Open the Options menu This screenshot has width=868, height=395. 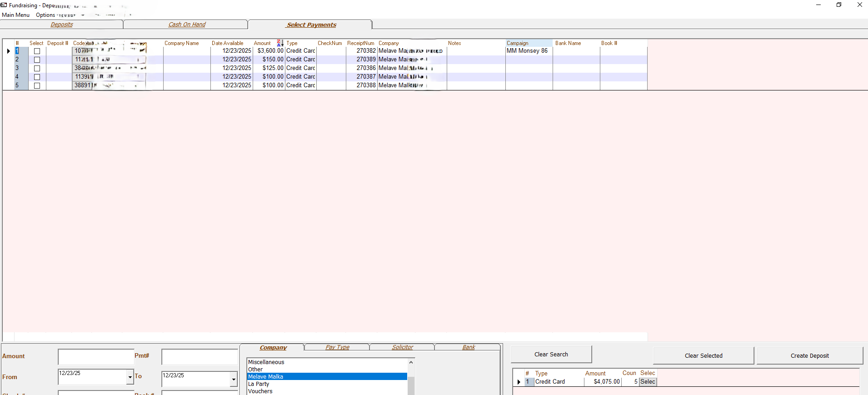click(45, 15)
